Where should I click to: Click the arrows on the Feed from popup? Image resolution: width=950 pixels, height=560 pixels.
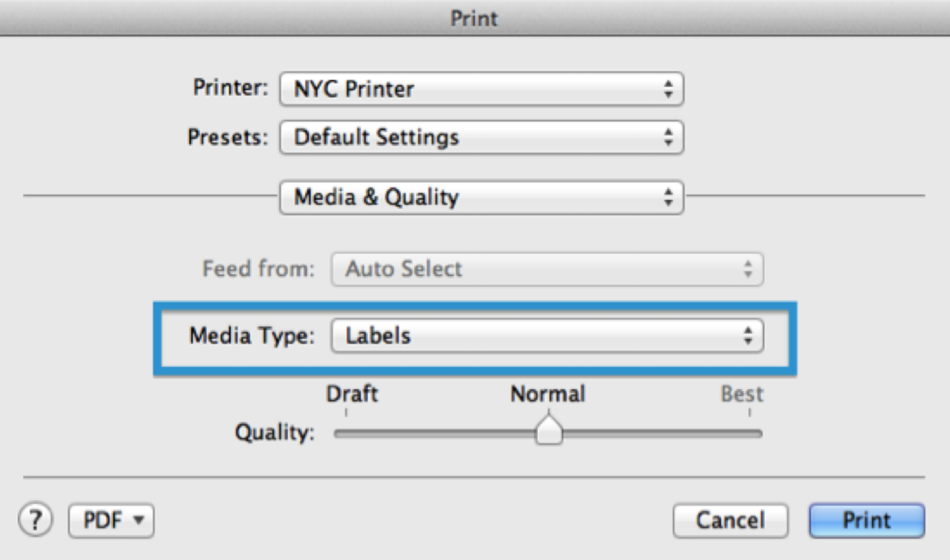(748, 269)
